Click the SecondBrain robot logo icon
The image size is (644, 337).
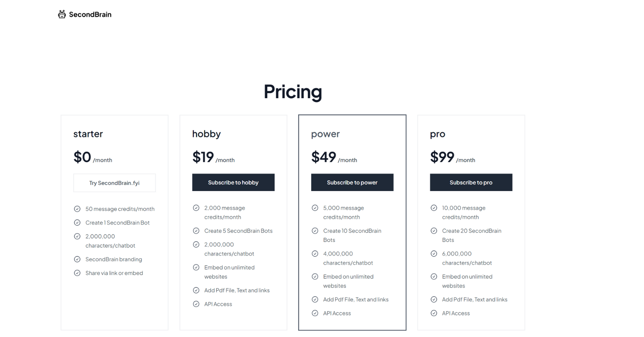coord(62,14)
